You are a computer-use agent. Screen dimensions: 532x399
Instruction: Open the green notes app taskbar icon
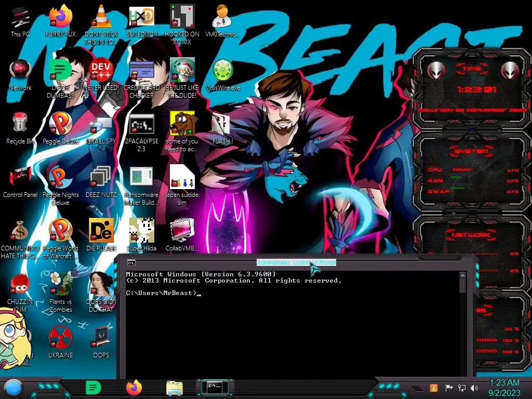point(93,388)
